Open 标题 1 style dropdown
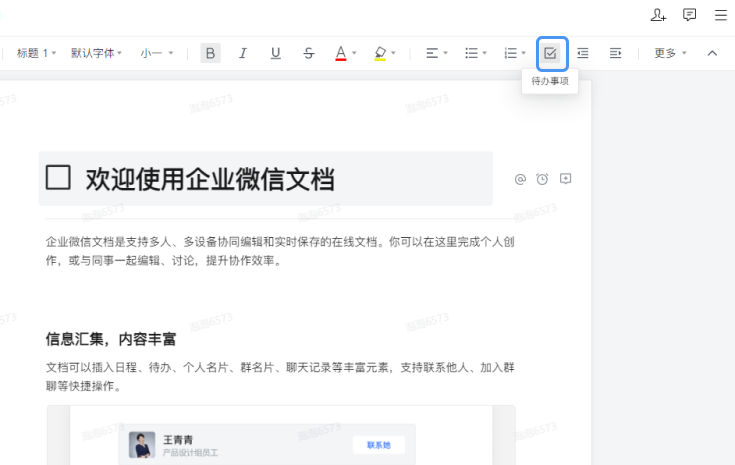 tap(36, 53)
